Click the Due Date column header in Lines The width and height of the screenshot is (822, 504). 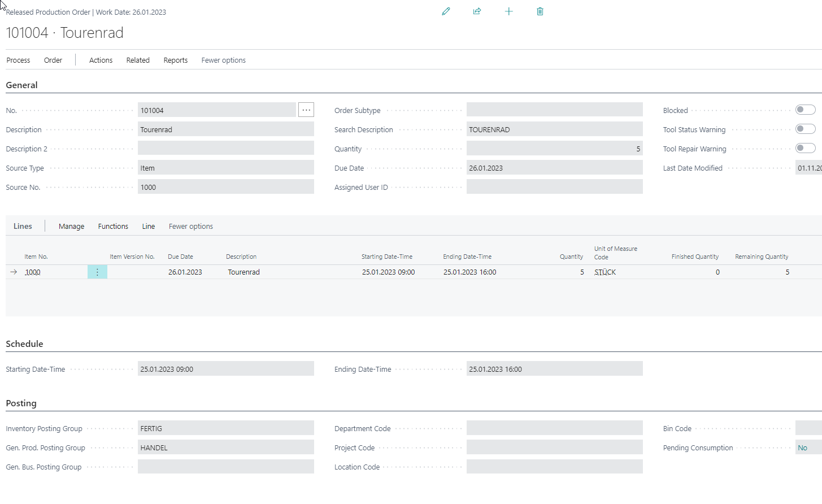[180, 257]
